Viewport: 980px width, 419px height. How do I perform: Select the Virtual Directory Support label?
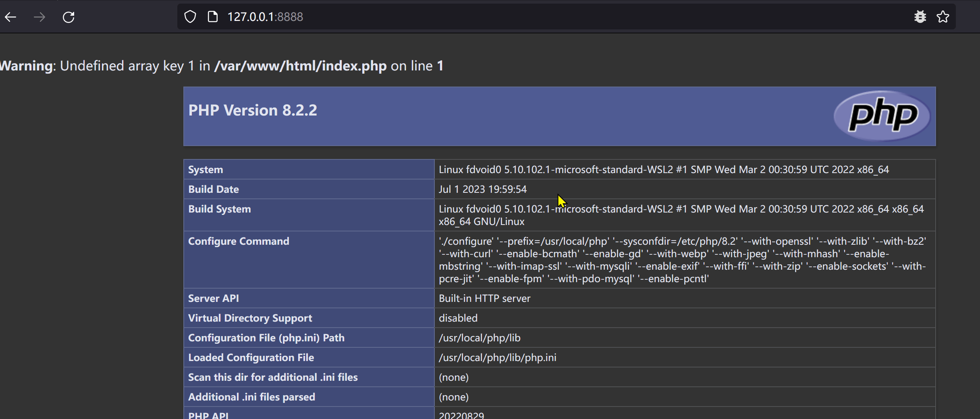click(250, 318)
